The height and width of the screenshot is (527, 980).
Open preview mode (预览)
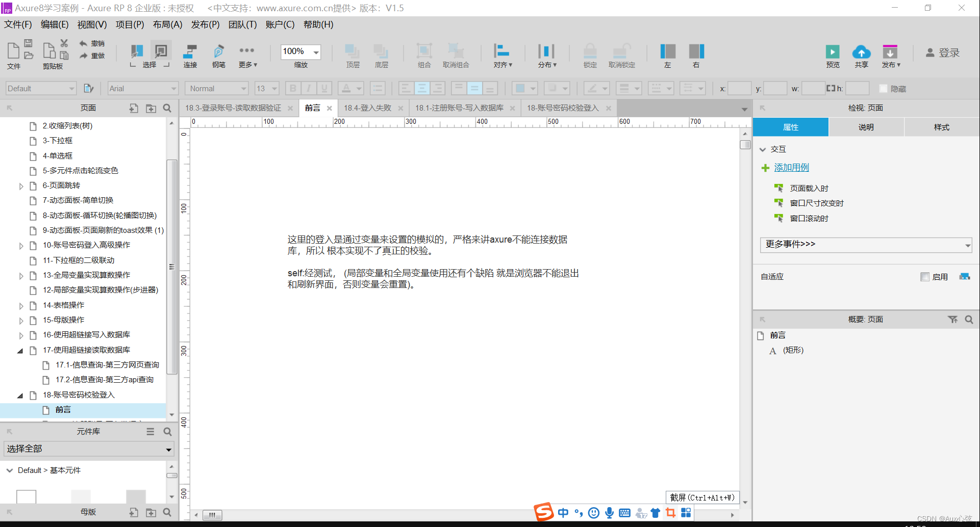point(833,54)
